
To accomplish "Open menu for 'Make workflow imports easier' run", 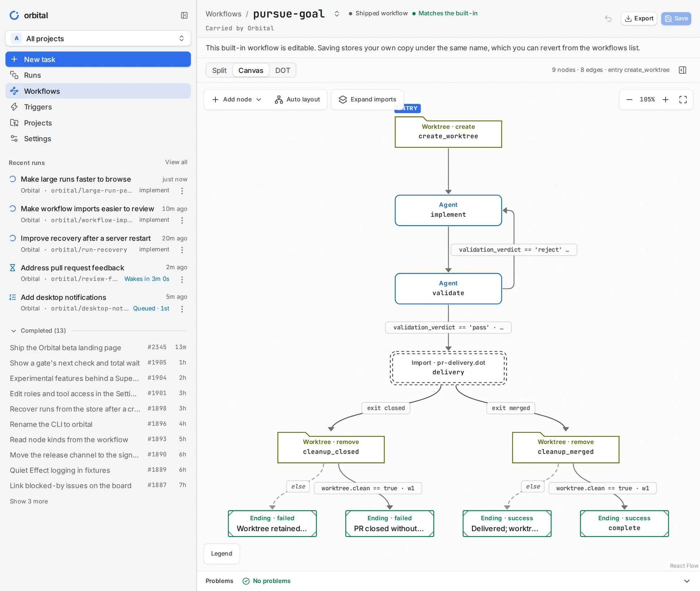I will click(x=182, y=220).
